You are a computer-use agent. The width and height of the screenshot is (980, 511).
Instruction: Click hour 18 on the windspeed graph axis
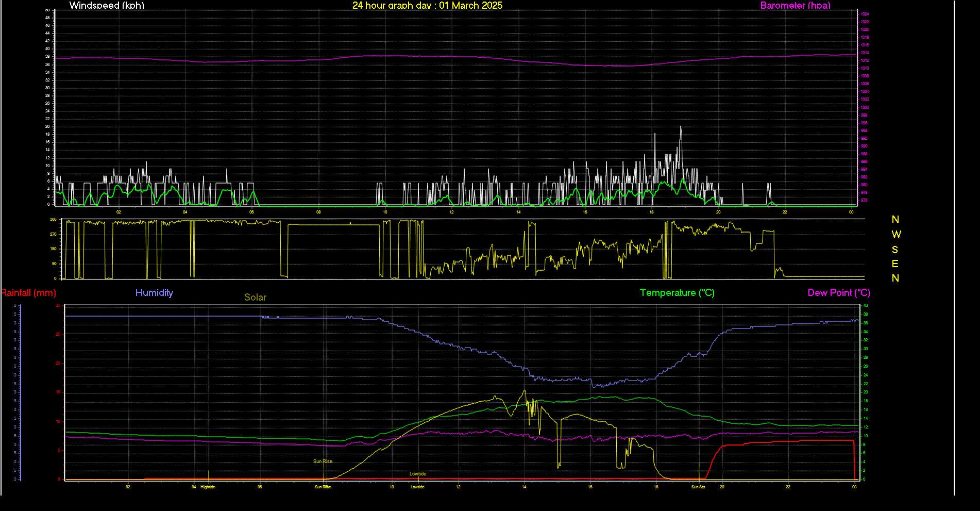[651, 212]
